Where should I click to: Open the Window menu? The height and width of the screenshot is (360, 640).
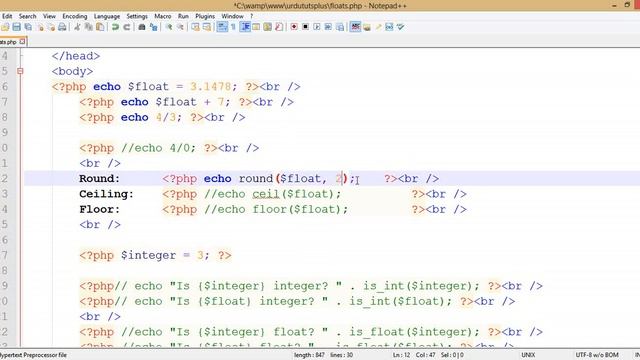pyautogui.click(x=232, y=16)
